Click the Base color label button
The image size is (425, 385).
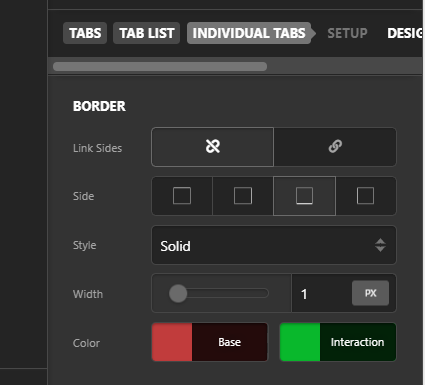pos(230,342)
